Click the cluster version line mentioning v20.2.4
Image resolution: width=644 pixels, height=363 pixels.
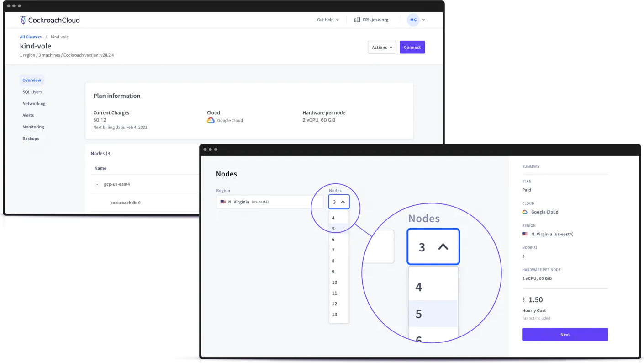[67, 55]
